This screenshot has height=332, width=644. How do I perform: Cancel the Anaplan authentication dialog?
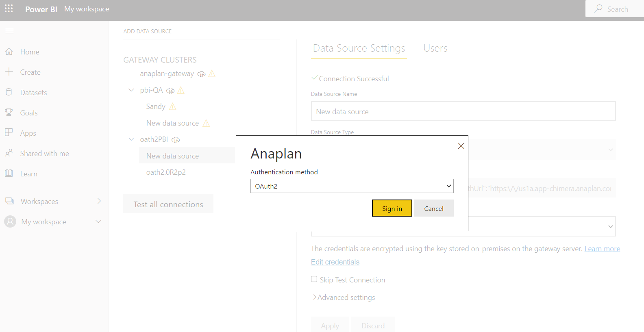point(434,208)
